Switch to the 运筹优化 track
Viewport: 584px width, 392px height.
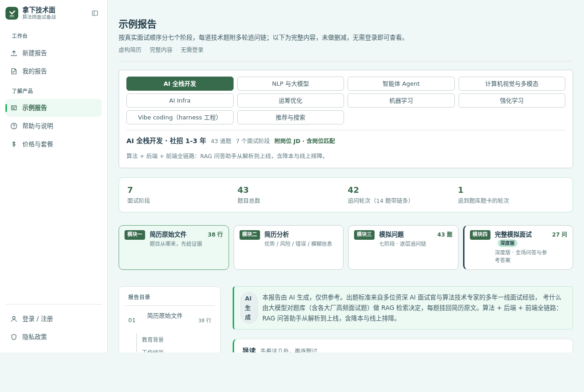291,101
